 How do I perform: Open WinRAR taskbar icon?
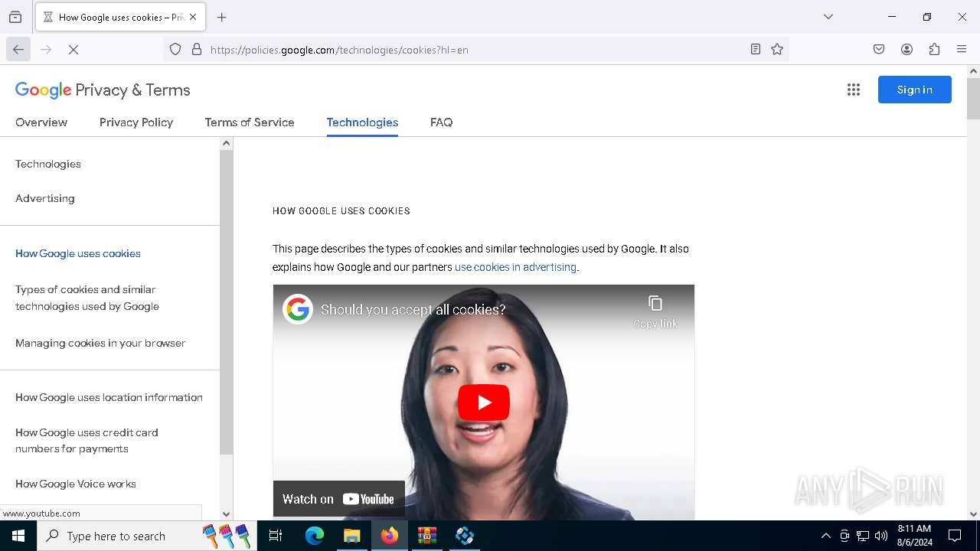[427, 536]
